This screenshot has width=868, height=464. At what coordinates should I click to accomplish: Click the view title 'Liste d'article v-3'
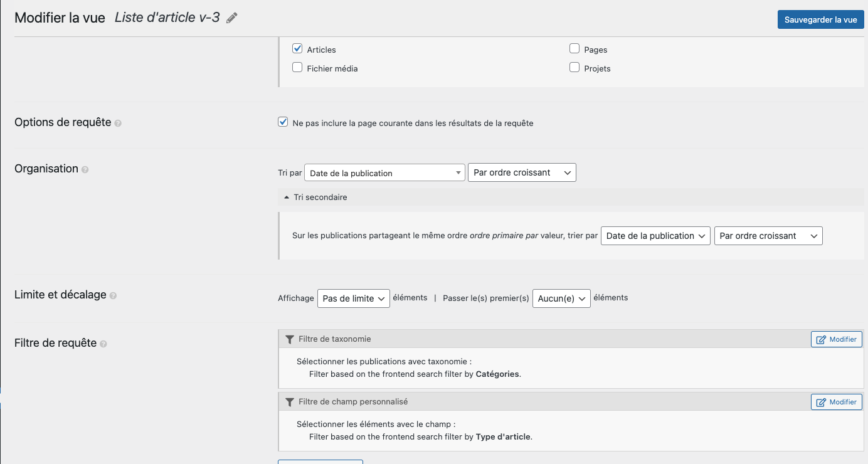[x=167, y=18]
